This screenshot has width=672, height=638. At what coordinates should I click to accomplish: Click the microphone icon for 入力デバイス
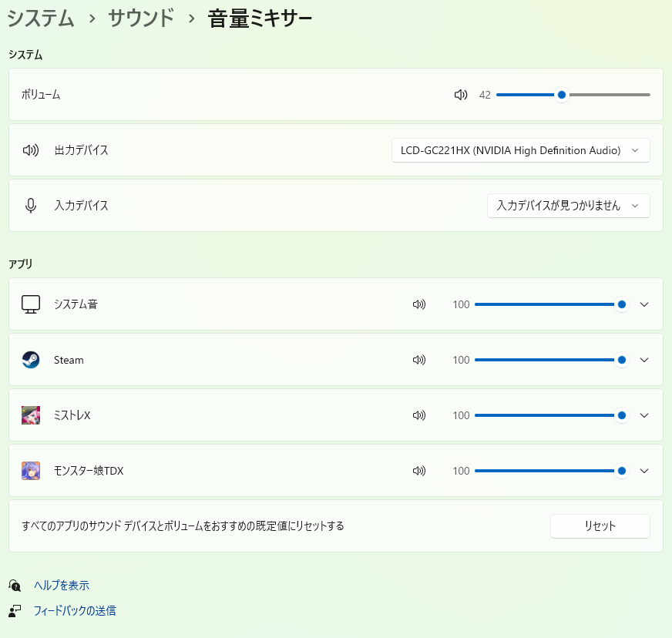[31, 206]
